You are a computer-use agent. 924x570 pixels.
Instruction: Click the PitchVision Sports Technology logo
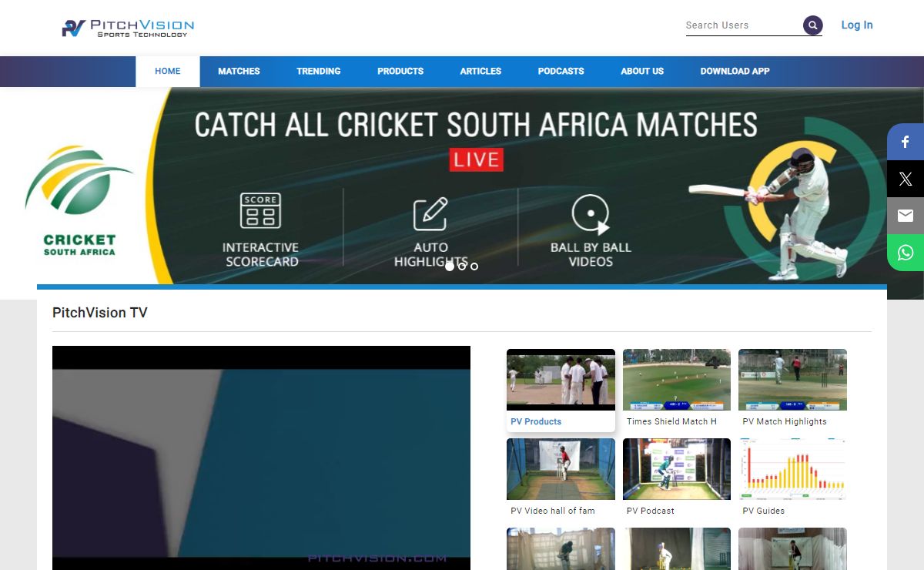pos(128,28)
